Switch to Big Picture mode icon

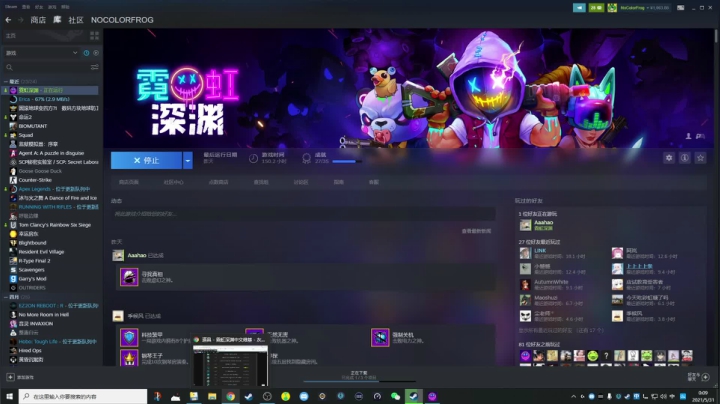pos(681,8)
